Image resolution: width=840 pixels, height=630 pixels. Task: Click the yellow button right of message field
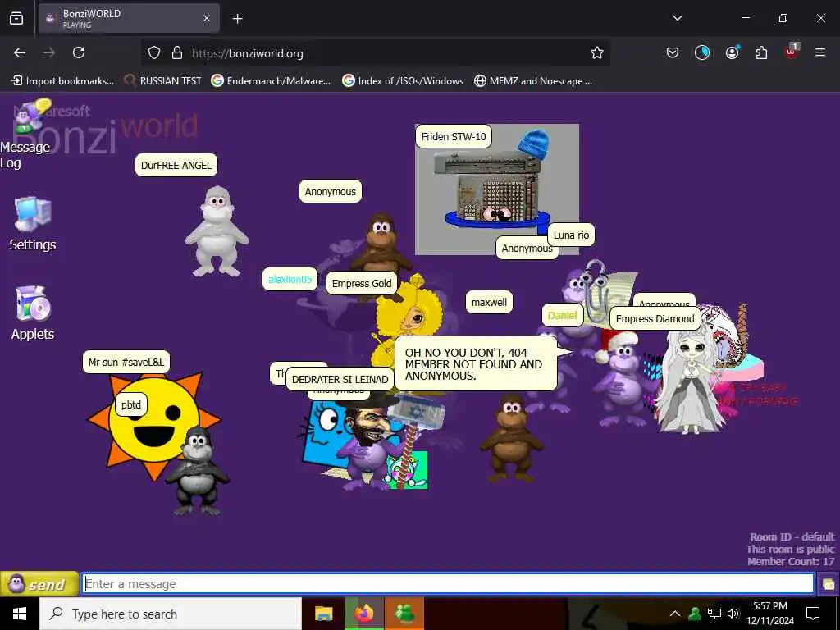coord(829,584)
